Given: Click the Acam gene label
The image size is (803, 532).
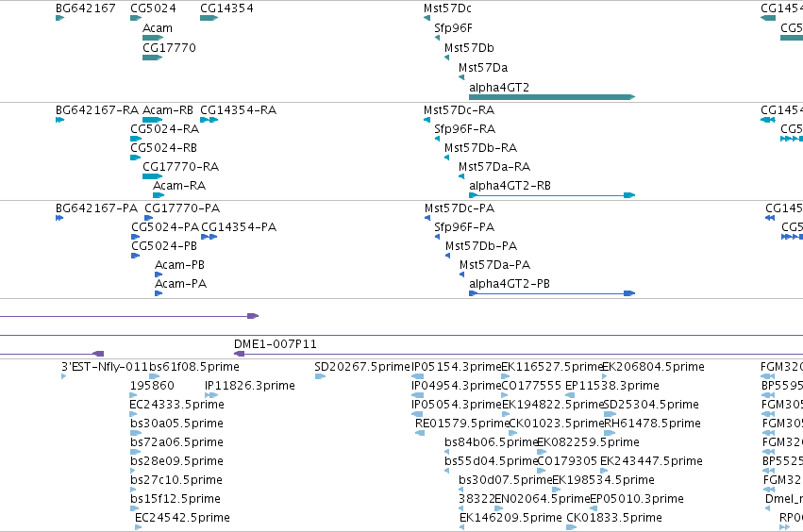Looking at the screenshot, I should pyautogui.click(x=158, y=28).
